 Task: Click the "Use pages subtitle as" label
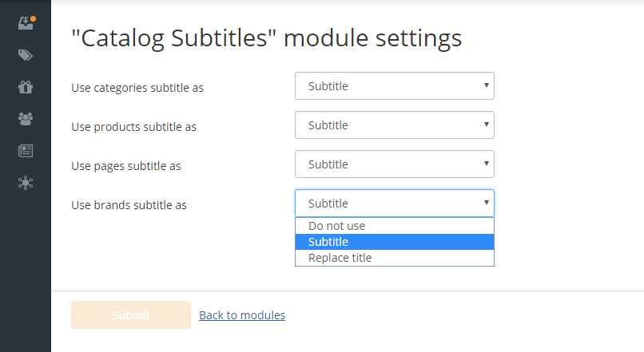[126, 166]
